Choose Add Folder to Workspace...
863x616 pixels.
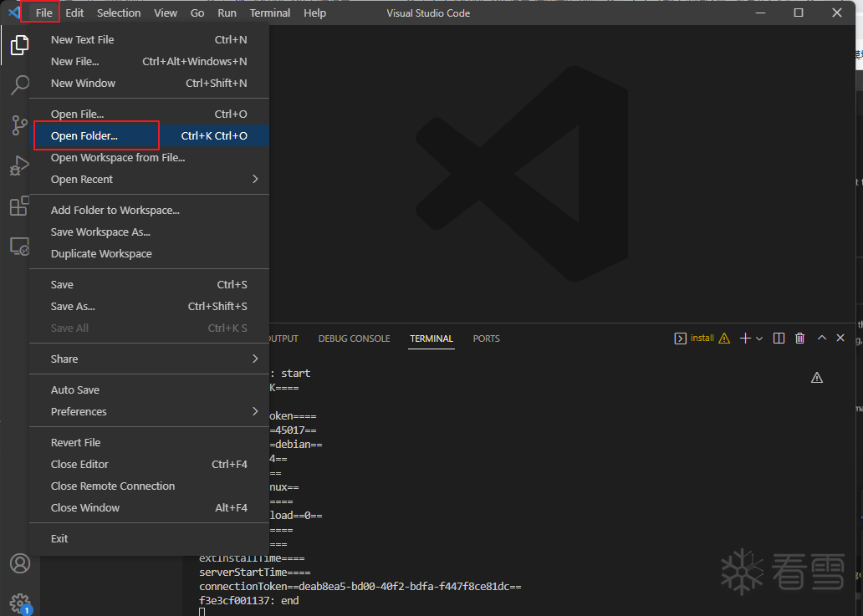click(149, 210)
